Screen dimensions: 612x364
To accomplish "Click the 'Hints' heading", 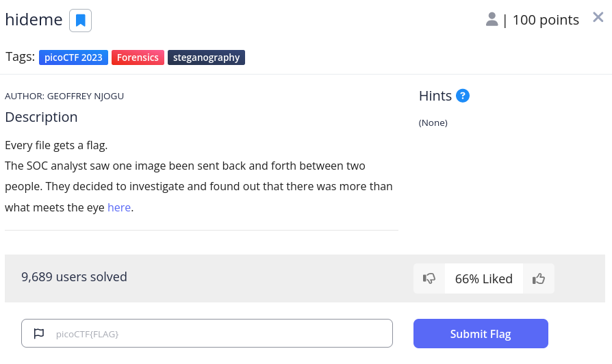I will (x=435, y=96).
